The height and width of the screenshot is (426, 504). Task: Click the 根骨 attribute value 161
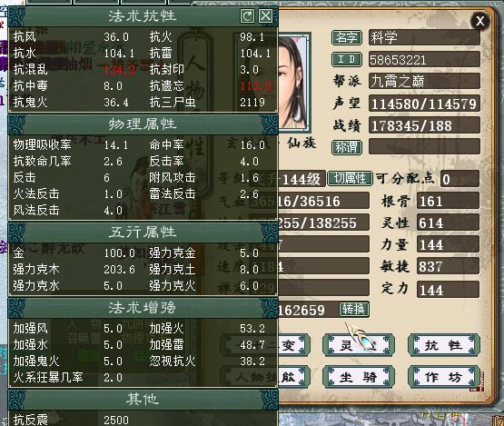point(448,202)
